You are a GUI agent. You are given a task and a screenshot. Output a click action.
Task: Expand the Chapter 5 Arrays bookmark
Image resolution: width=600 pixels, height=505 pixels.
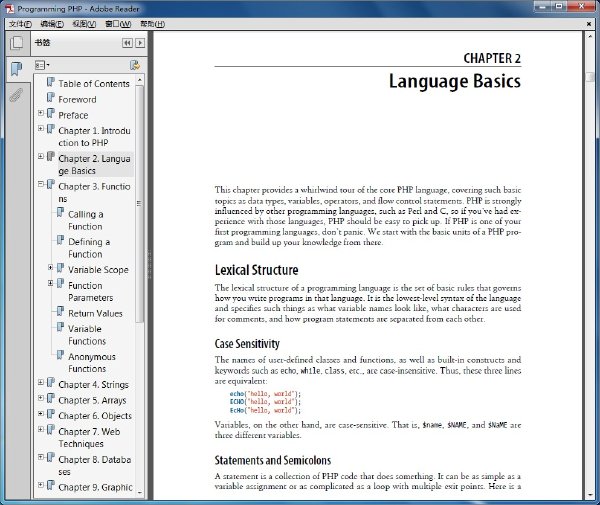coord(41,398)
